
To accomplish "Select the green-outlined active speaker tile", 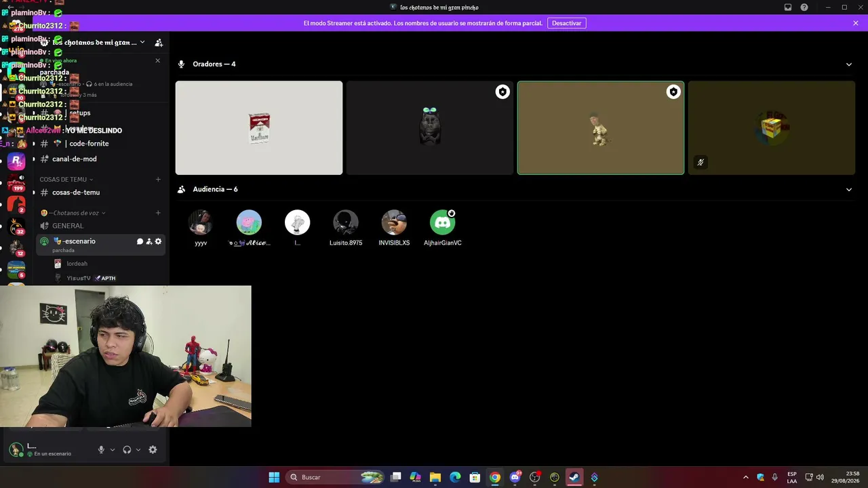I will click(601, 128).
